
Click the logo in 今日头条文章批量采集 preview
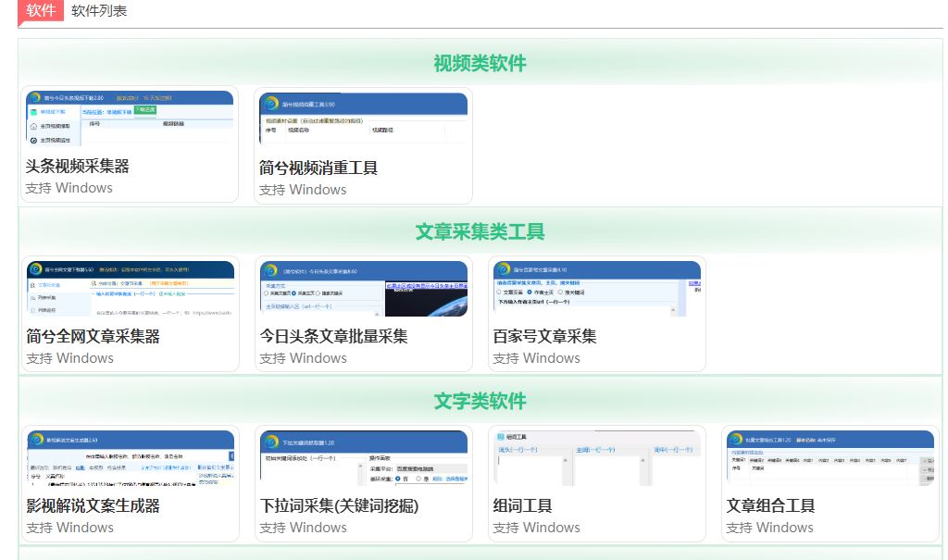pos(271,270)
